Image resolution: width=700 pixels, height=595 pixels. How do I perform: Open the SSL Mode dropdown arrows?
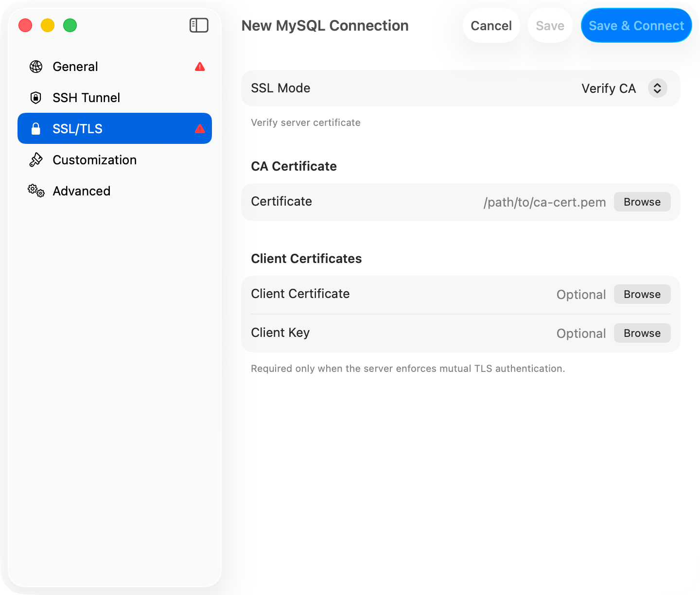click(x=657, y=88)
